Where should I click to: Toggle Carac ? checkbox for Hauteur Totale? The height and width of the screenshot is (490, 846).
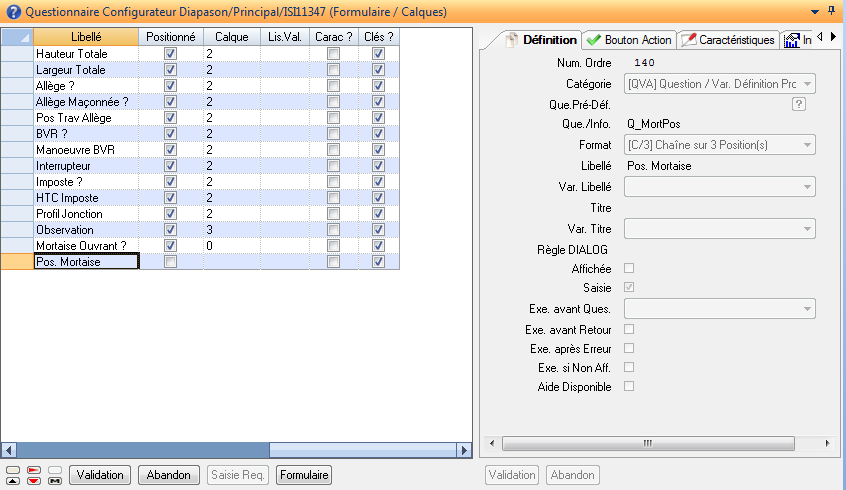click(334, 53)
